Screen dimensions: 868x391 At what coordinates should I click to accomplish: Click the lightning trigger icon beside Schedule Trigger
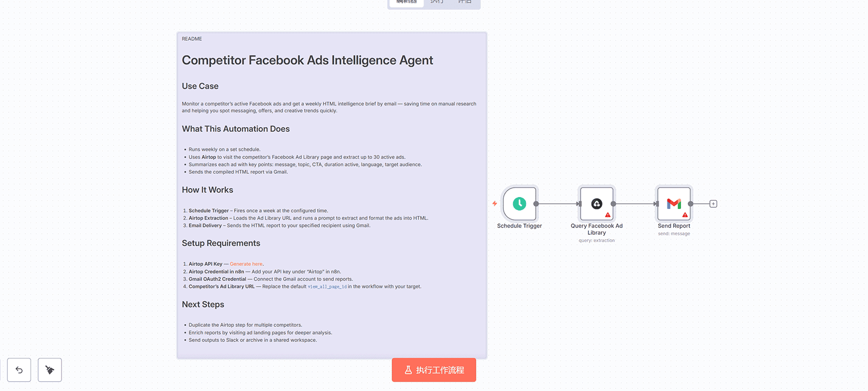coord(494,204)
